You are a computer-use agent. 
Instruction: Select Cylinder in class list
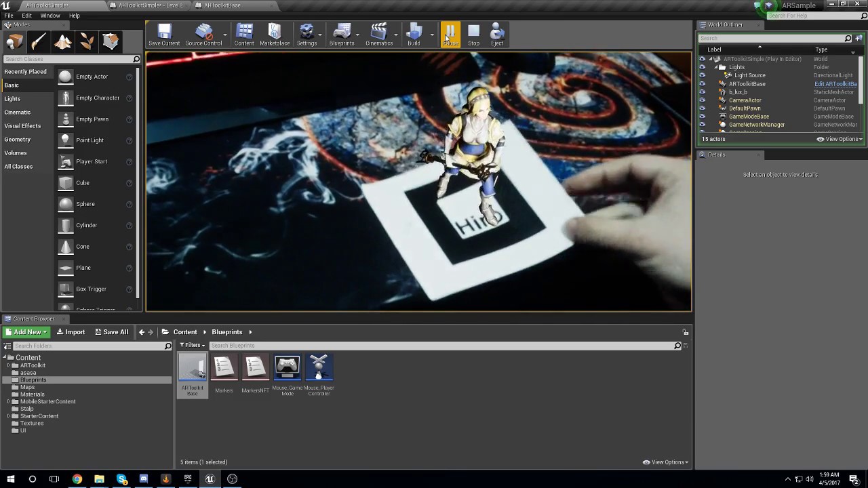click(x=95, y=225)
